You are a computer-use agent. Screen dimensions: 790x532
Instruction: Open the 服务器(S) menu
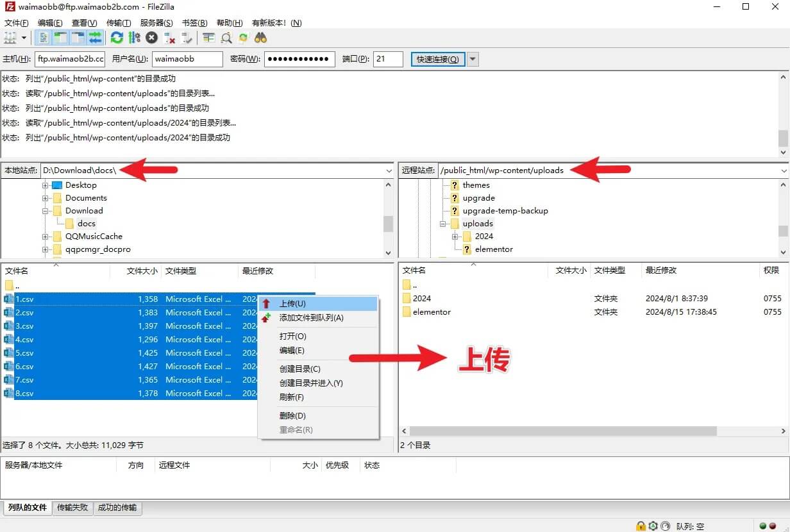point(156,22)
